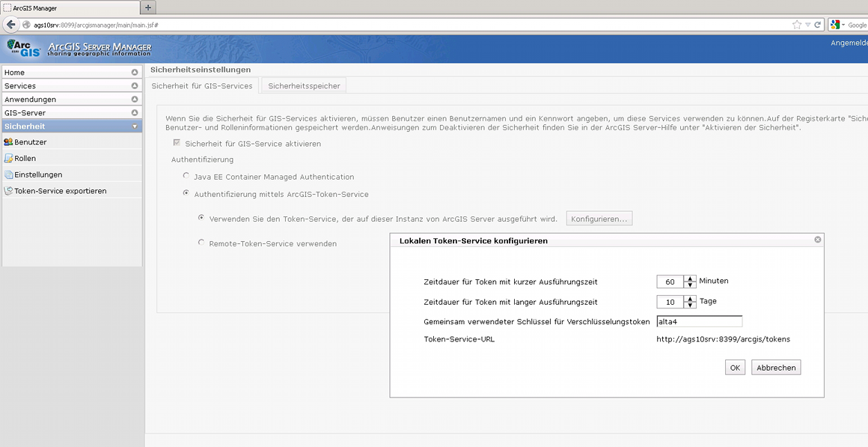The image size is (868, 447).
Task: Click the Google search box
Action: pos(857,25)
